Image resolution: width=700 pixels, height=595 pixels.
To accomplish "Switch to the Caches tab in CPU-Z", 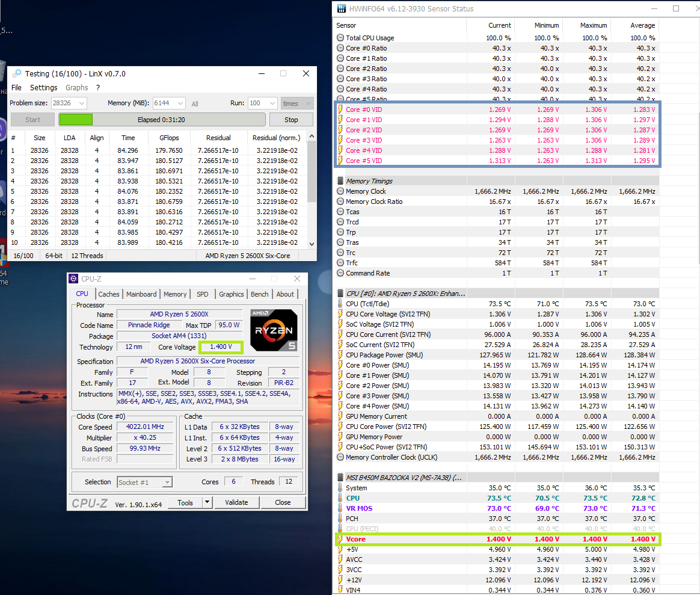I will coord(109,294).
